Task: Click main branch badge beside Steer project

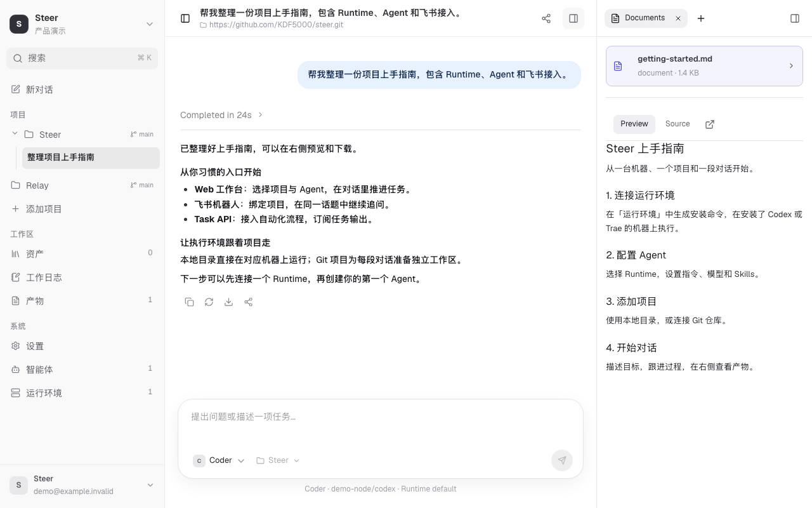Action: click(x=142, y=135)
